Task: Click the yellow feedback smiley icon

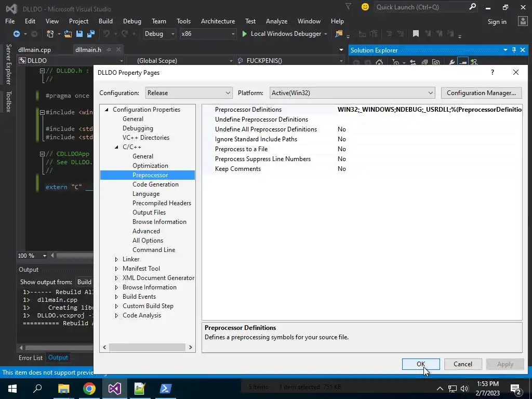Action: click(x=365, y=7)
